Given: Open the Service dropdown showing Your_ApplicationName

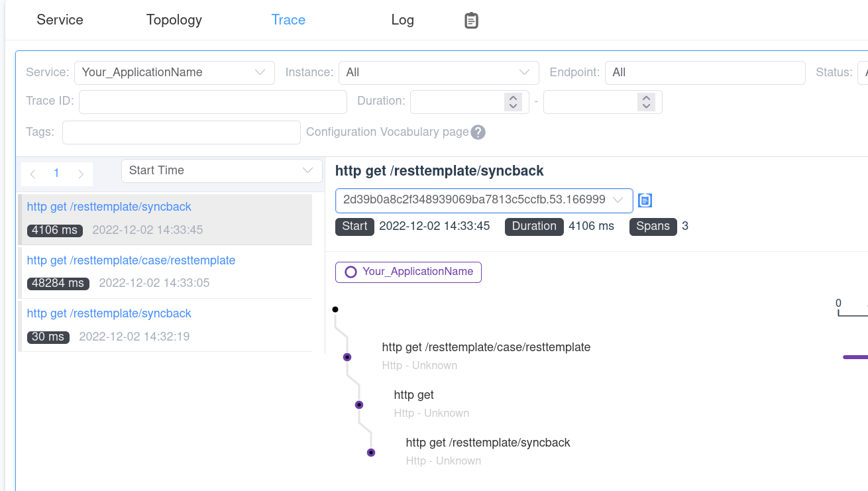Looking at the screenshot, I should [x=174, y=72].
